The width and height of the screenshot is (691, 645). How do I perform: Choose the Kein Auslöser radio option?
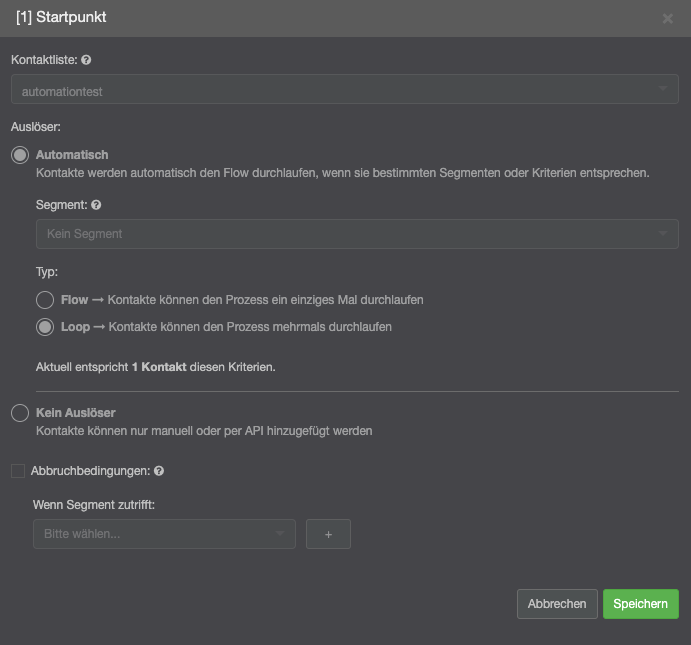pyautogui.click(x=18, y=413)
